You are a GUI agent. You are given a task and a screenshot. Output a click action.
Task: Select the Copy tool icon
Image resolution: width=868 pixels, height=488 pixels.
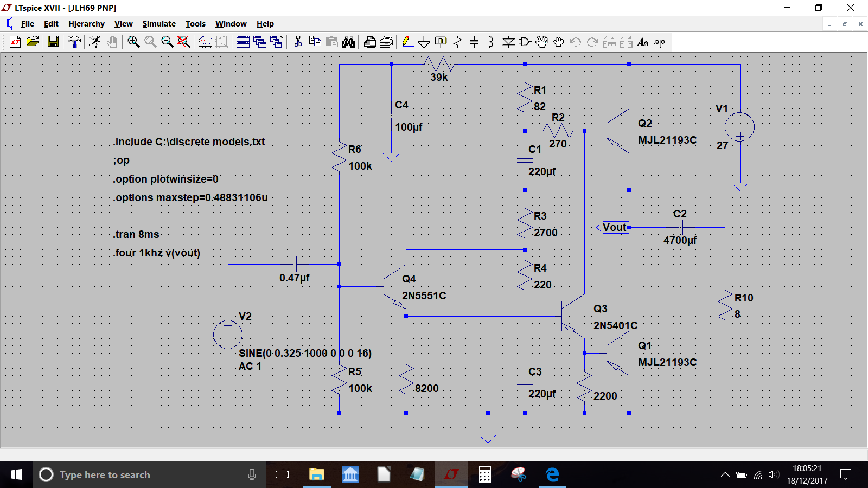[315, 42]
